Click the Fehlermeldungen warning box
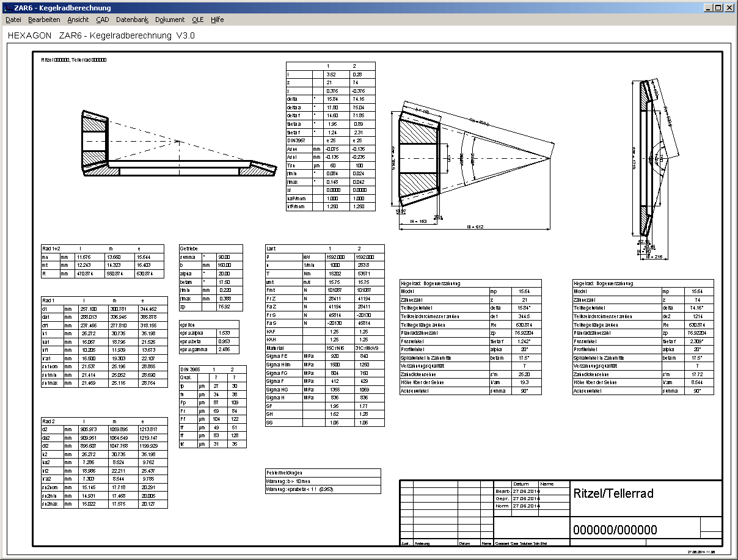738x560 pixels. [323, 481]
